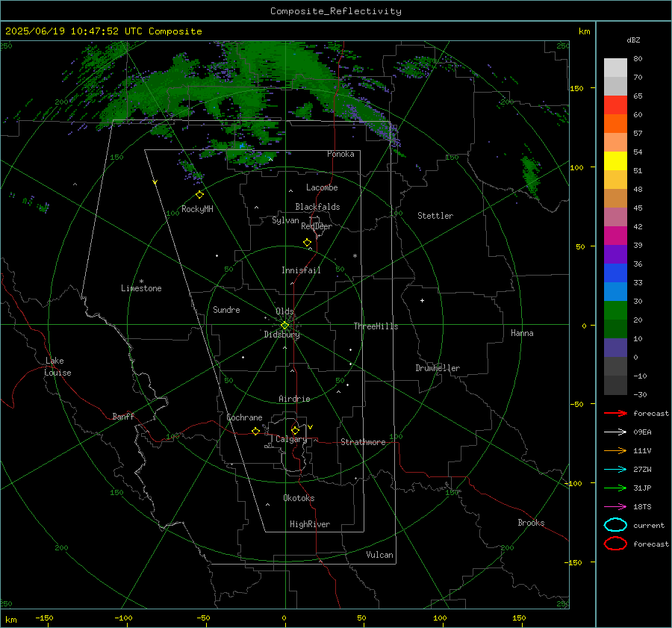Click the magenta 18TS arrow icon
This screenshot has height=628, width=672.
click(615, 507)
